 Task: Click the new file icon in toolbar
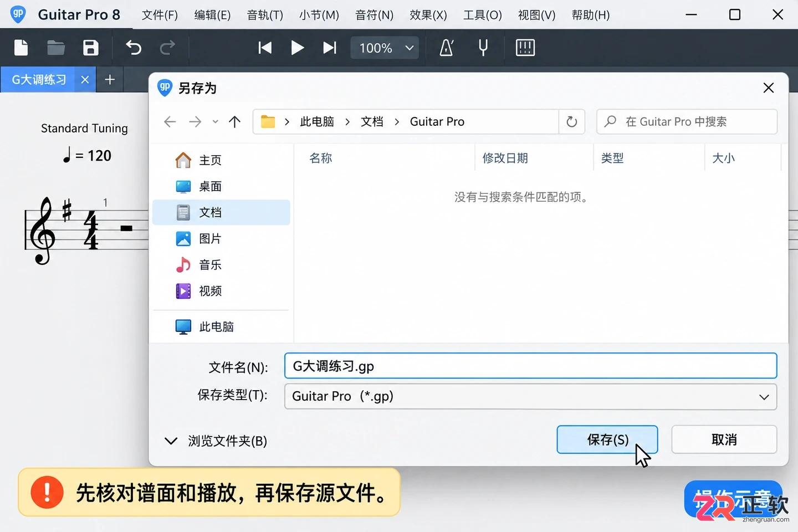tap(21, 48)
